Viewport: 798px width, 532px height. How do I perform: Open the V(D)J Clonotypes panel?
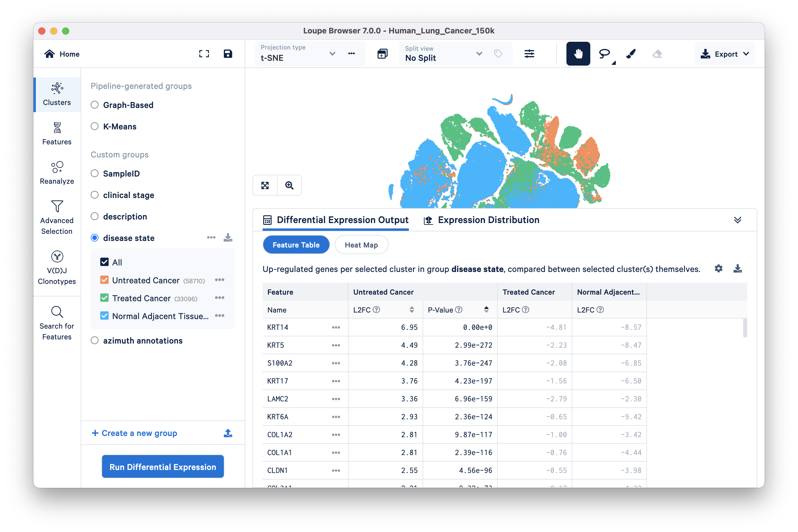pyautogui.click(x=57, y=267)
